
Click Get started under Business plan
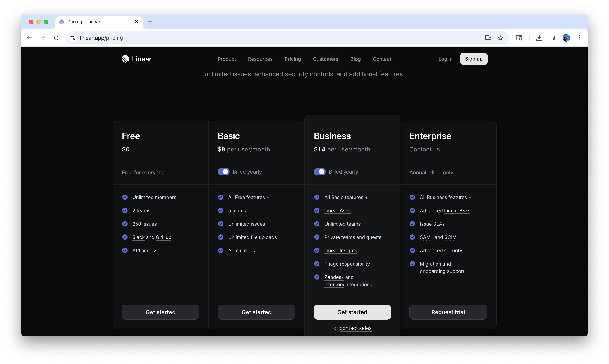coord(352,312)
